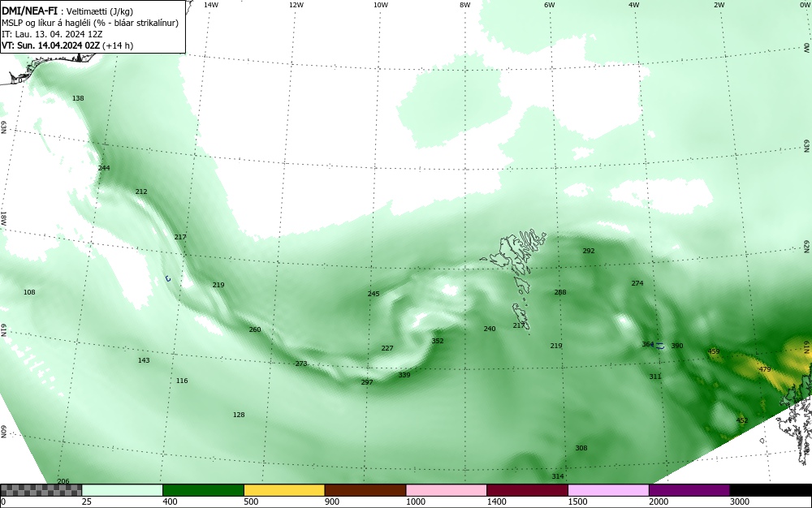This screenshot has height=508, width=812.
Task: Click the map value 288
Action: click(x=560, y=292)
